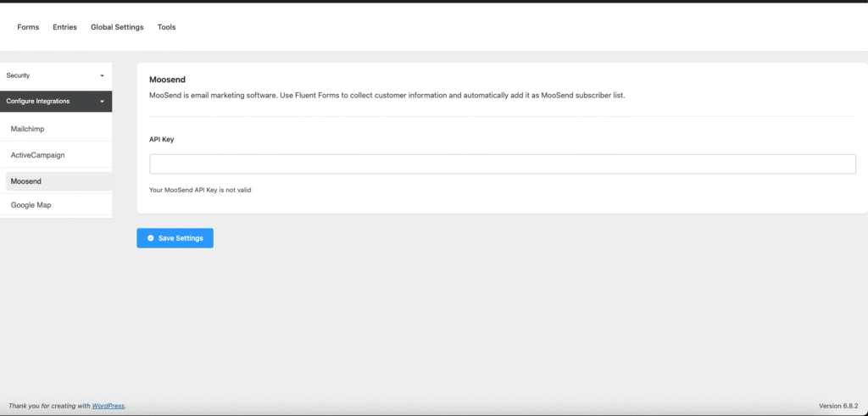Click the Configure Integrations header label
The height and width of the screenshot is (416, 868).
tap(38, 102)
